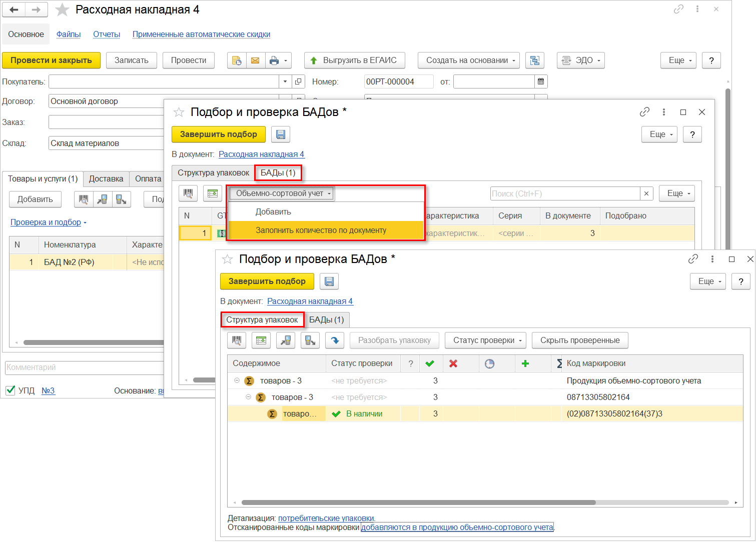This screenshot has height=542, width=756.
Task: Choose Заполнить количество по документу from the menu
Action: tap(326, 230)
